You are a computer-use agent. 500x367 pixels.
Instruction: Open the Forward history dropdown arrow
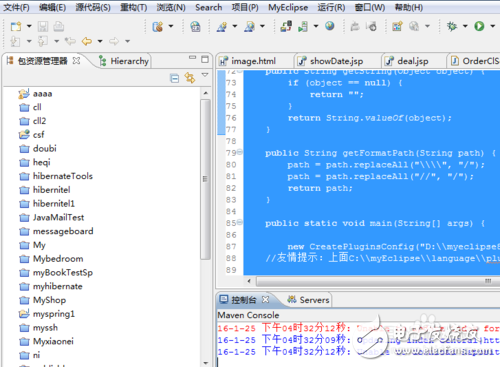127,41
